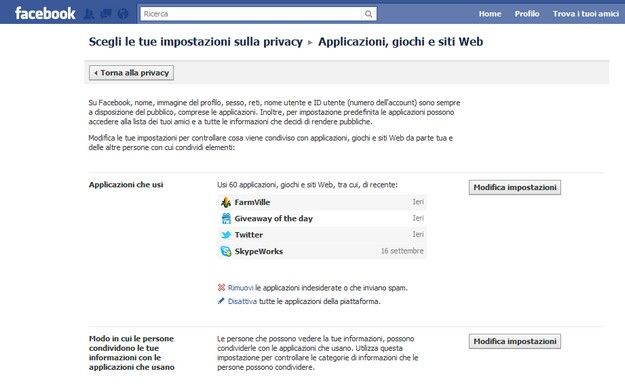Open Trova i tuoi amici
The image size is (625, 391).
(586, 14)
